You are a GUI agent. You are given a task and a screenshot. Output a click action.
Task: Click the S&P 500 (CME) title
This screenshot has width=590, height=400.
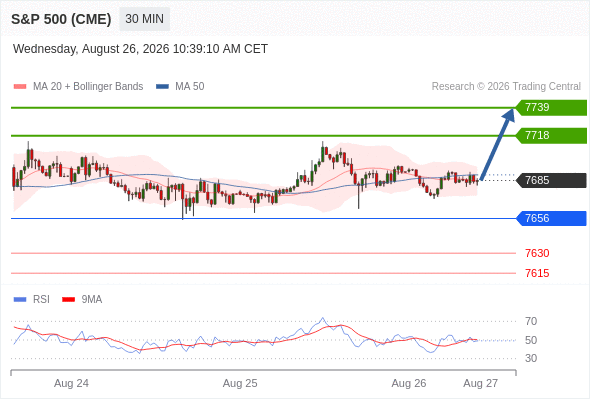pyautogui.click(x=61, y=19)
